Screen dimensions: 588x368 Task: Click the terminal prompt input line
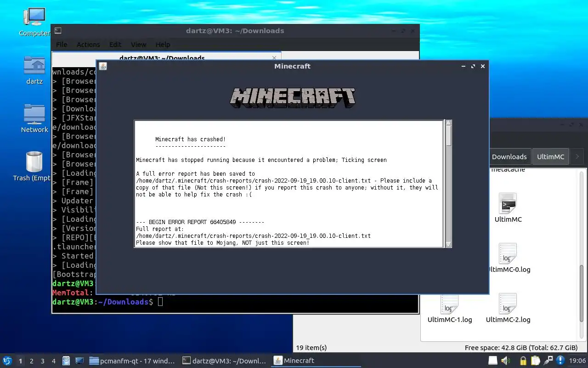click(235, 302)
